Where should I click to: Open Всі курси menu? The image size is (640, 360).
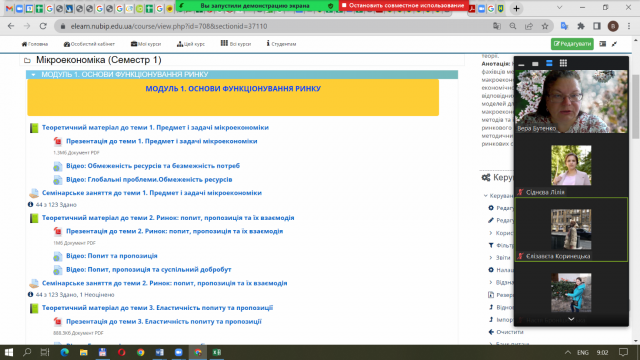(236, 44)
